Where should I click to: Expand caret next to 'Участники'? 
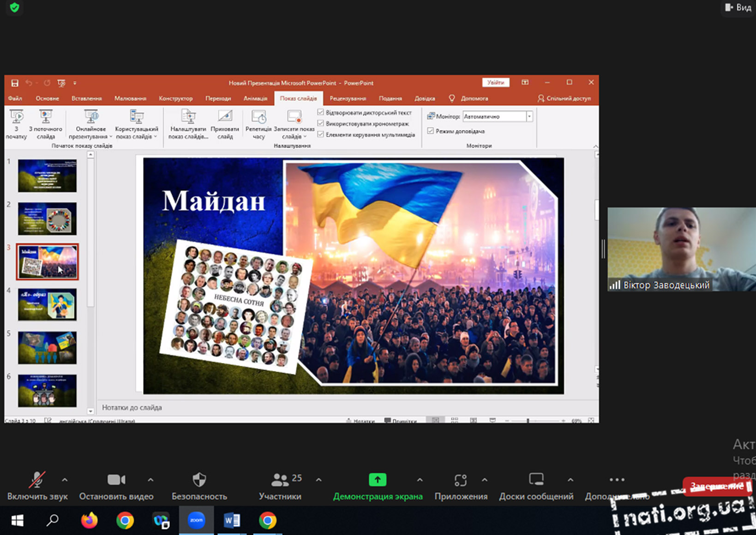tap(318, 480)
